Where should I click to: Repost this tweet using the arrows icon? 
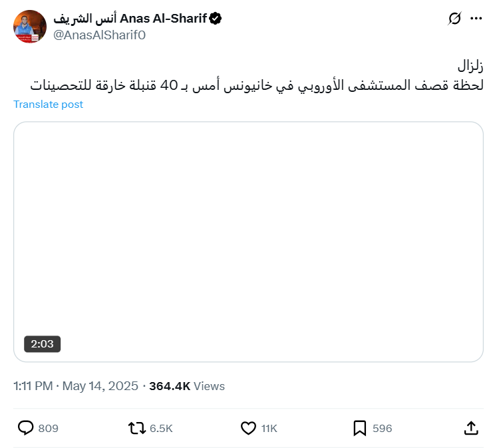tap(136, 428)
